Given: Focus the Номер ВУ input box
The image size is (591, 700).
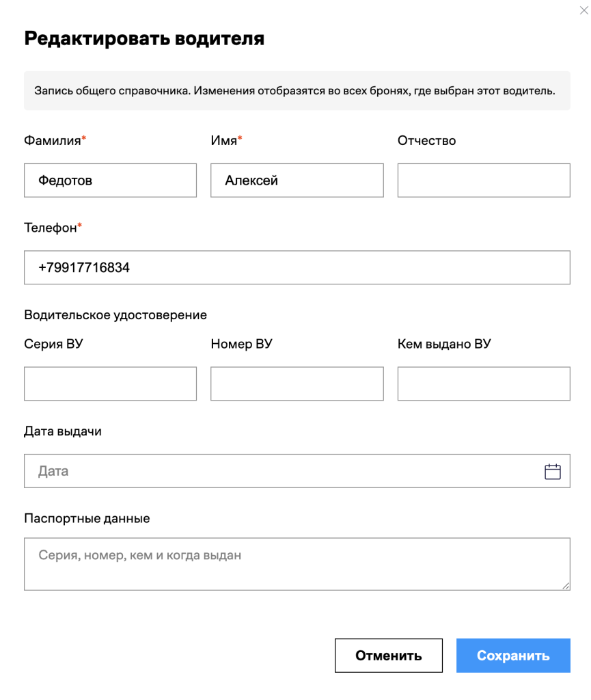Looking at the screenshot, I should click(297, 383).
